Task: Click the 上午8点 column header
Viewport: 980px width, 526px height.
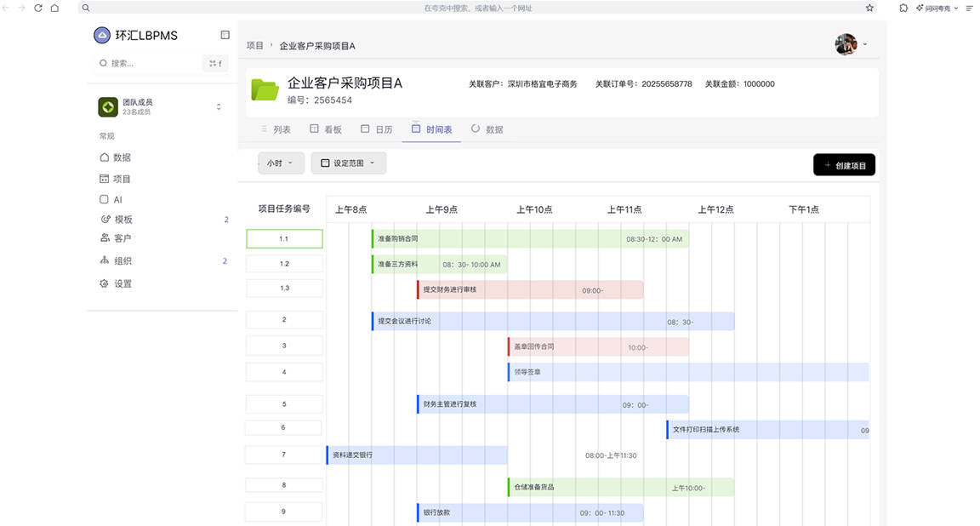Action: point(350,209)
